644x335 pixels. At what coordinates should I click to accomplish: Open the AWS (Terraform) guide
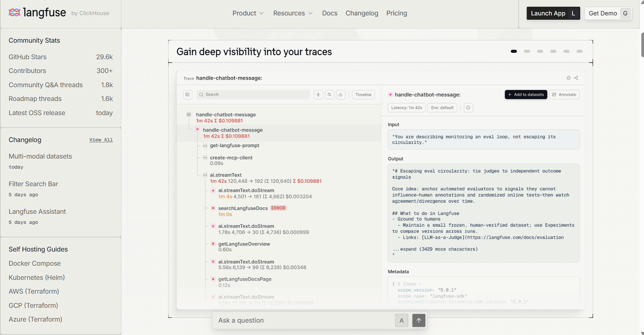coord(34,291)
